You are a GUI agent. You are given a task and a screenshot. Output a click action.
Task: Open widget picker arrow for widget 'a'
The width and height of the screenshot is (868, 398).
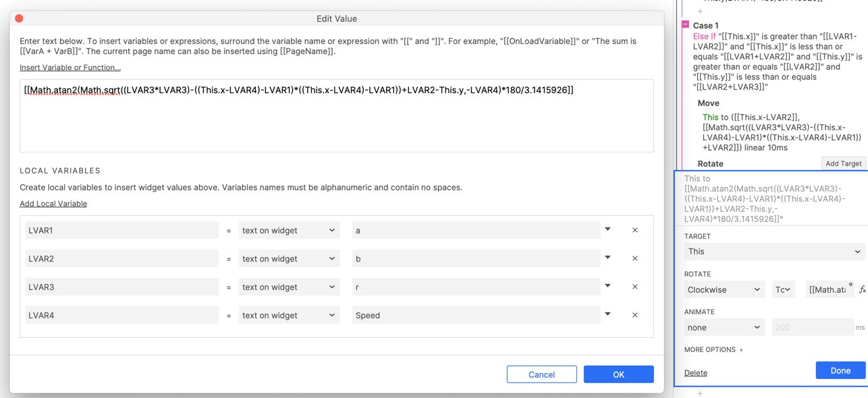[x=607, y=229]
